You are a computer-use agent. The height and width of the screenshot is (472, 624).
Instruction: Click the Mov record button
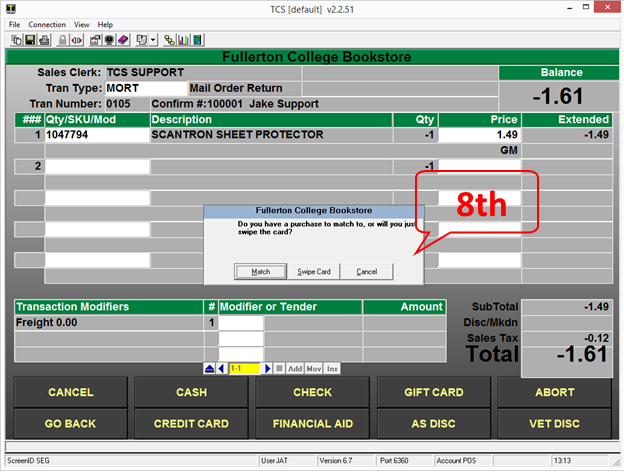tap(314, 369)
